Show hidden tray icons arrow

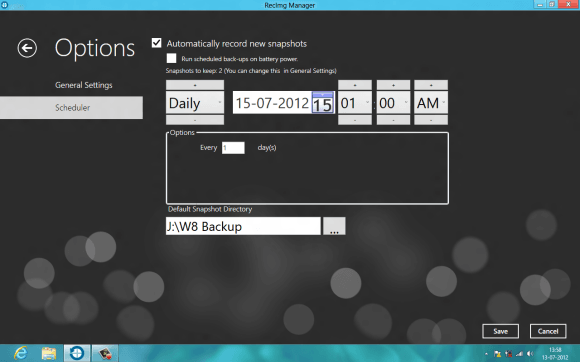click(x=486, y=354)
